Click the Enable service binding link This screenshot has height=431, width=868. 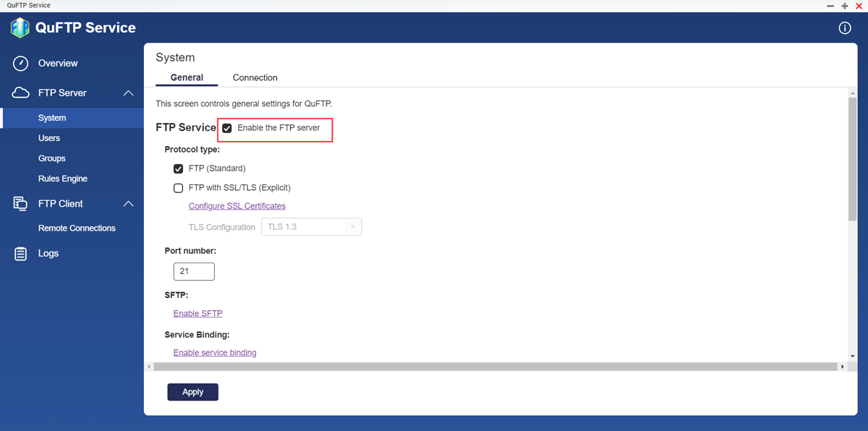click(215, 353)
